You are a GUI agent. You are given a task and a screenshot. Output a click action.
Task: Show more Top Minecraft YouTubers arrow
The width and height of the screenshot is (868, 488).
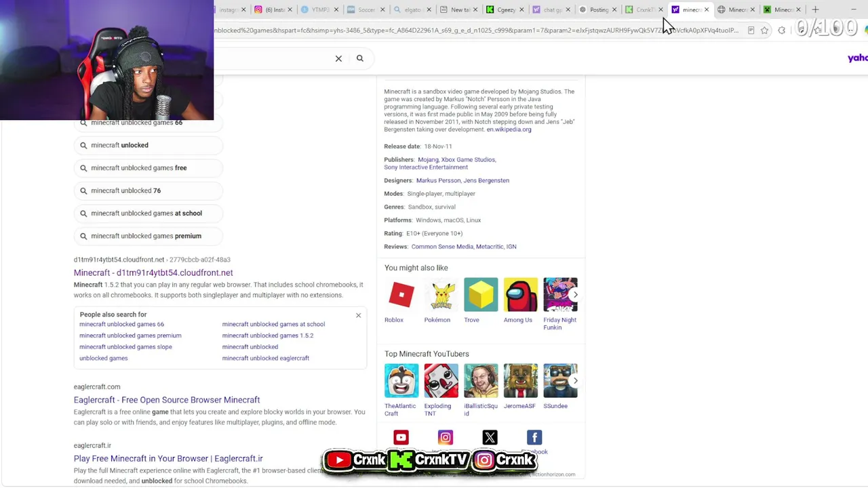point(575,381)
